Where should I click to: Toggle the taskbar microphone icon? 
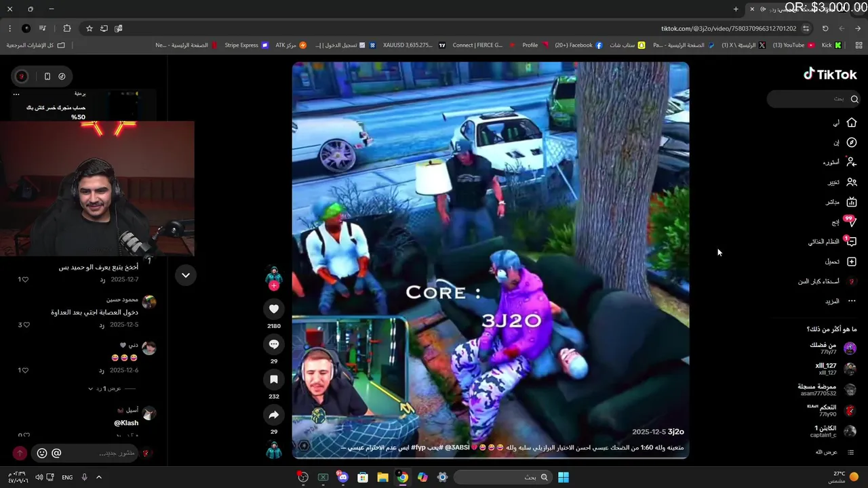(x=84, y=477)
